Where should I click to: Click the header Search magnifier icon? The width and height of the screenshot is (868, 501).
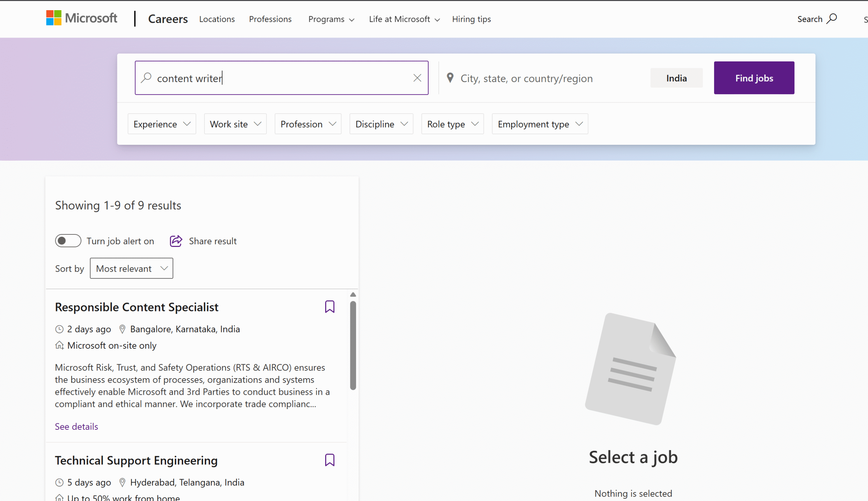click(831, 19)
